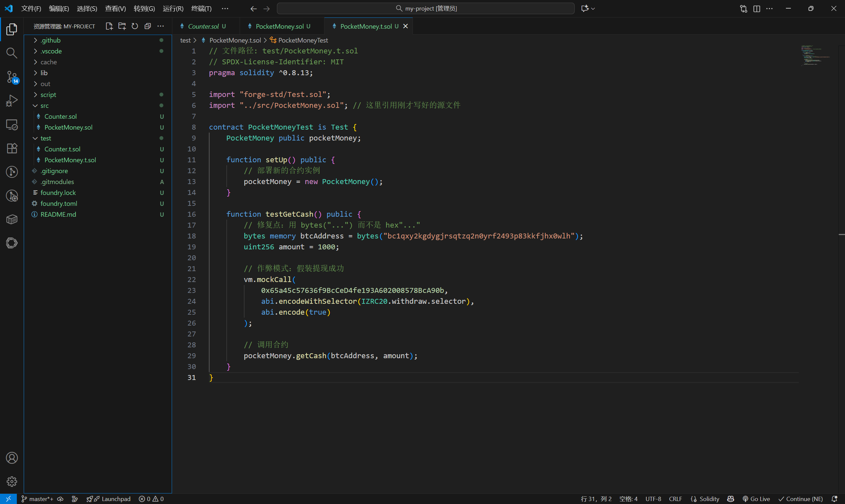Split the editor to the right
845x504 pixels.
point(757,9)
